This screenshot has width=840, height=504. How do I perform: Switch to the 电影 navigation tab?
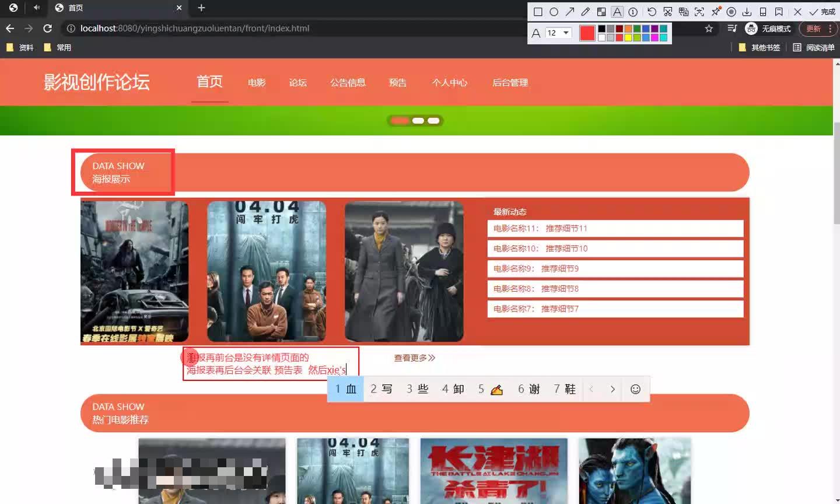[x=256, y=83]
